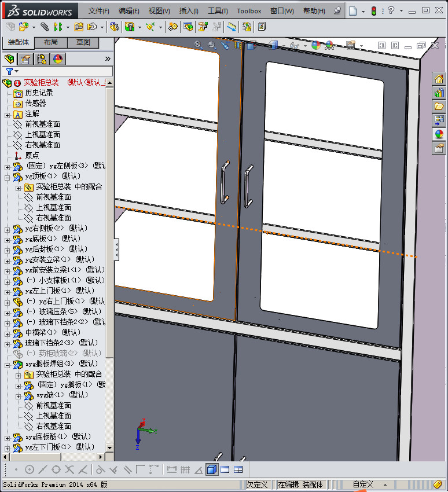448x492 pixels.
Task: Open the filter dropdown arrow in feature tree
Action: pyautogui.click(x=17, y=71)
